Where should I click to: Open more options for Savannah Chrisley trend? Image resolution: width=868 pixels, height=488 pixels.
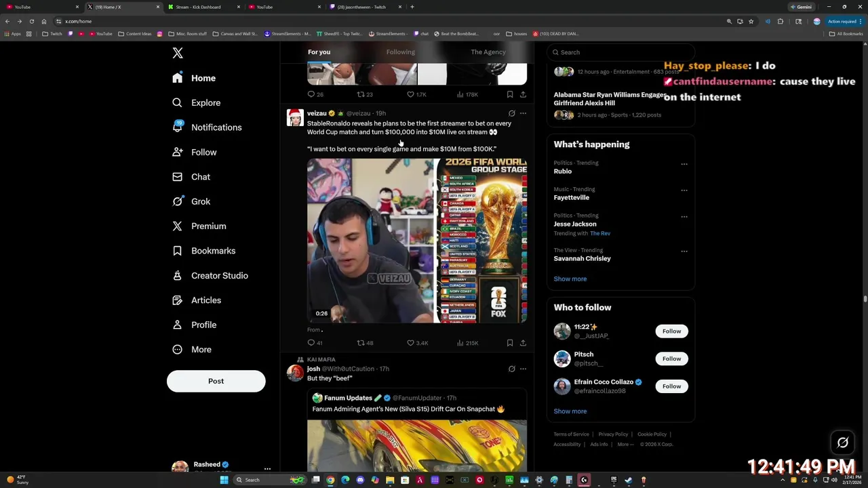click(684, 251)
